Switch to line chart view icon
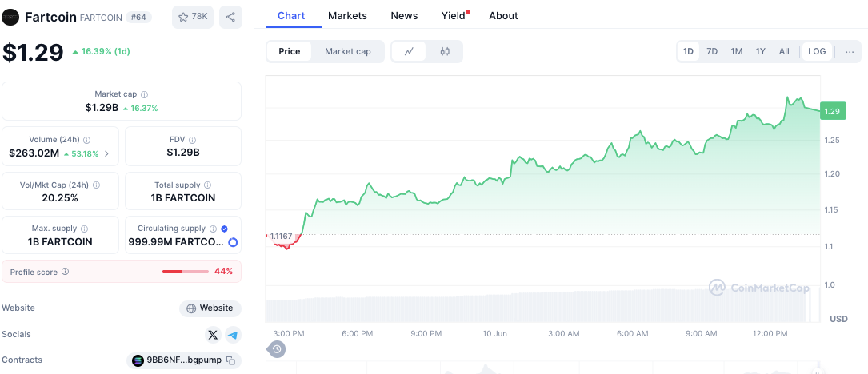 point(409,51)
